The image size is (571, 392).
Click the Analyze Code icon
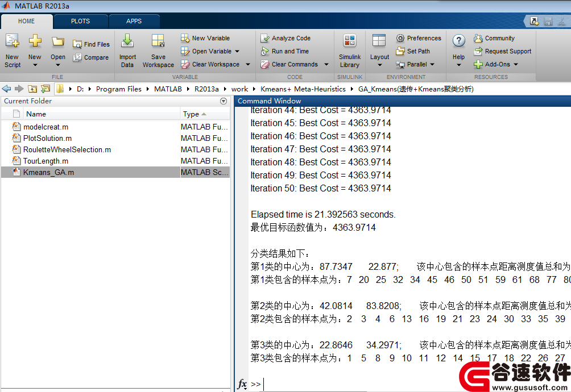click(x=265, y=38)
